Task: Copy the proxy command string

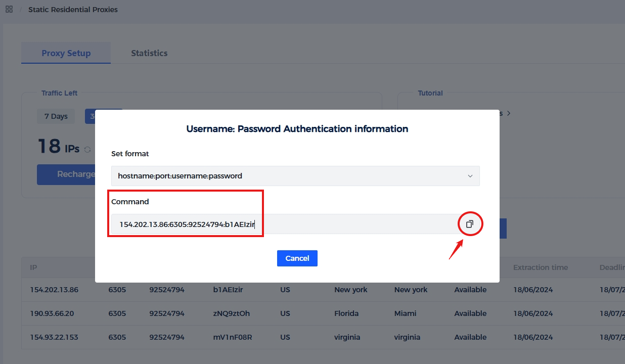Action: [x=470, y=224]
